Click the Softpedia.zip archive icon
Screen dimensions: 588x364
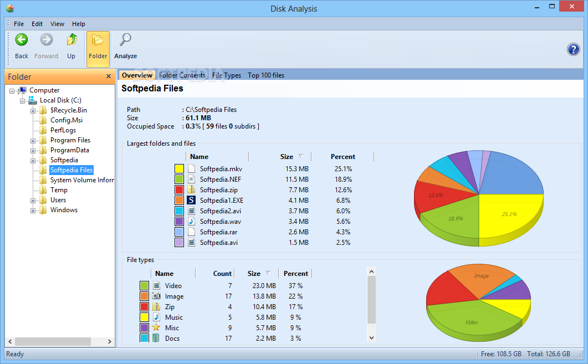pyautogui.click(x=191, y=189)
